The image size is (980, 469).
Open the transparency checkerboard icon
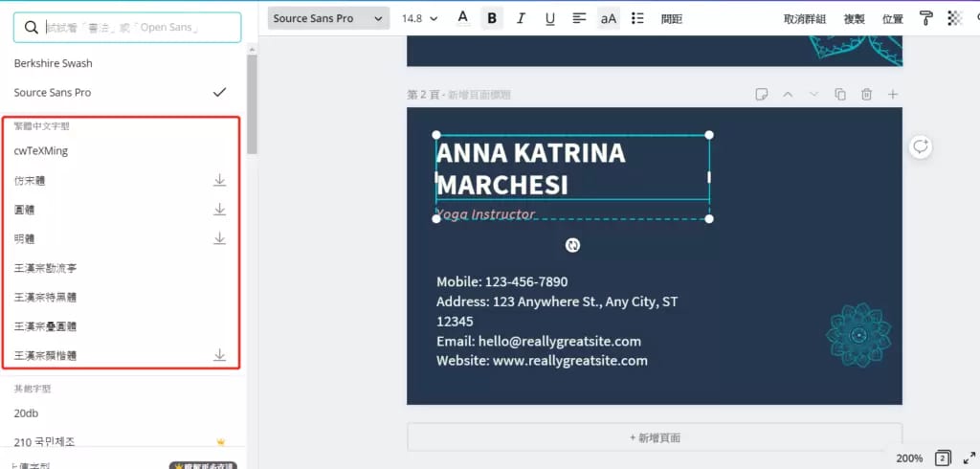point(955,18)
